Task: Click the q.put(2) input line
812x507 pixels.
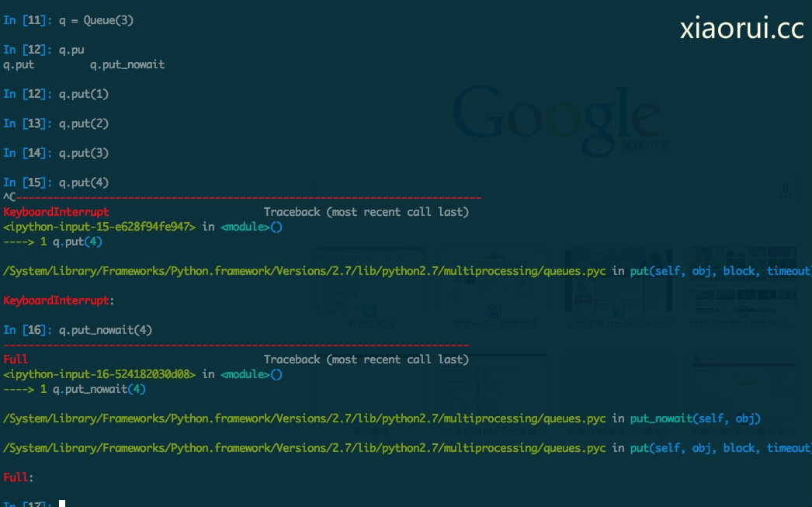Action: [x=56, y=123]
